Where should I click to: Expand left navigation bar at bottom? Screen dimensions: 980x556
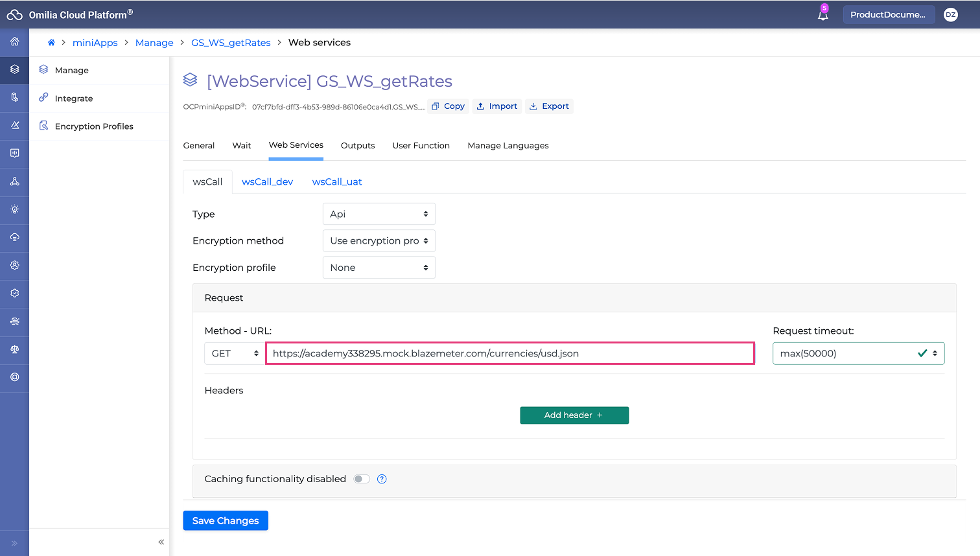[14, 543]
